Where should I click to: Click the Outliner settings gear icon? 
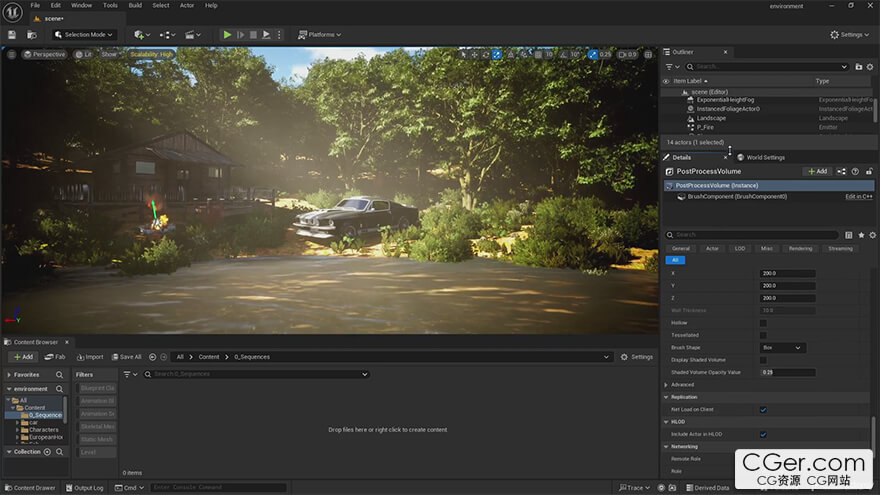(872, 66)
